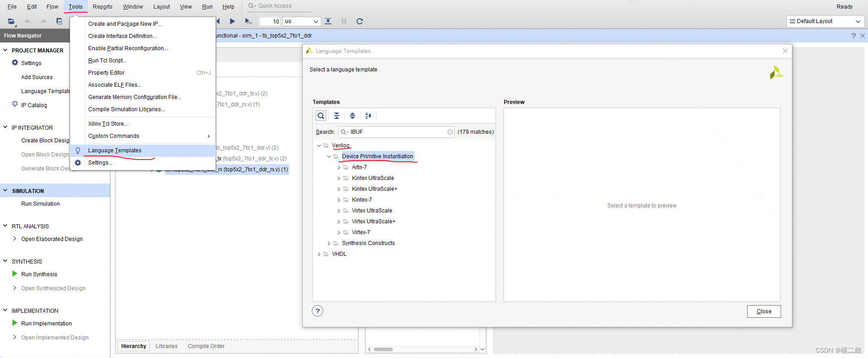Click the Copy icon in the main toolbar

click(59, 21)
